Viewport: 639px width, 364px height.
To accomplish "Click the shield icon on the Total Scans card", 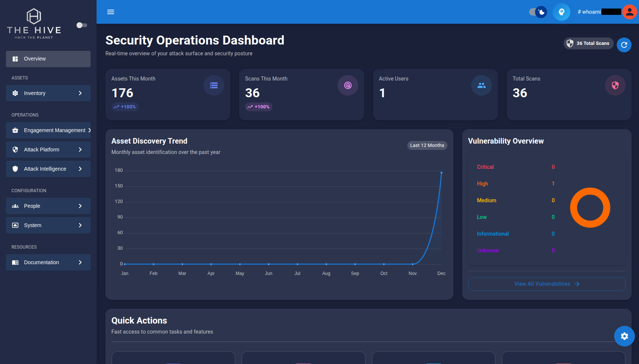I will [615, 85].
